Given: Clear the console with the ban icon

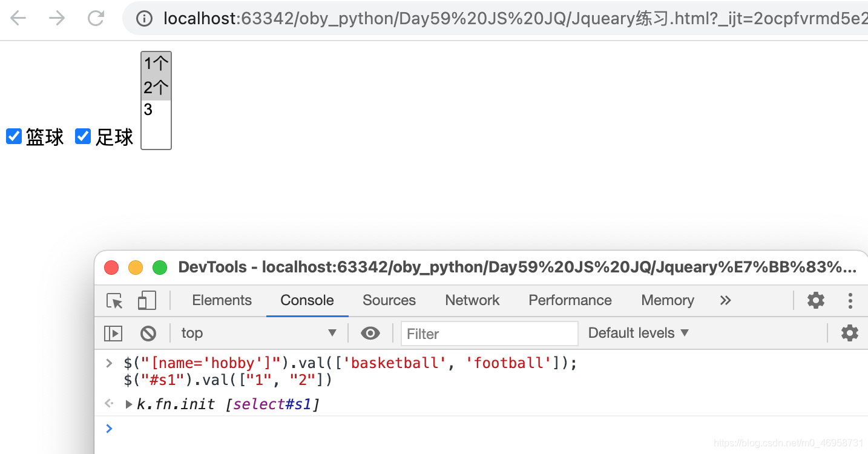Looking at the screenshot, I should pos(148,334).
